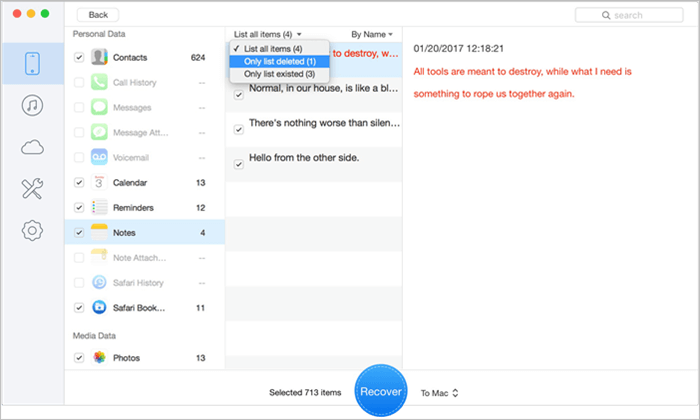The height and width of the screenshot is (420, 700).
Task: Click the Notes icon
Action: 99,232
